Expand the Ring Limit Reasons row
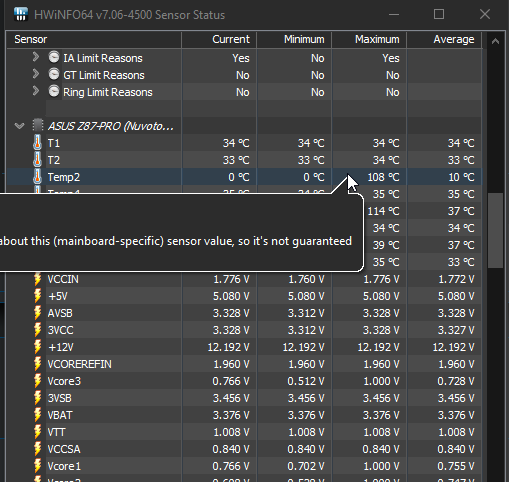The image size is (509, 482). coord(36,91)
